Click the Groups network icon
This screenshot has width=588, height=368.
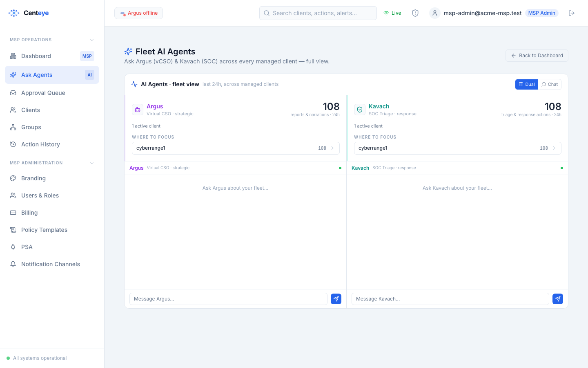(x=13, y=127)
